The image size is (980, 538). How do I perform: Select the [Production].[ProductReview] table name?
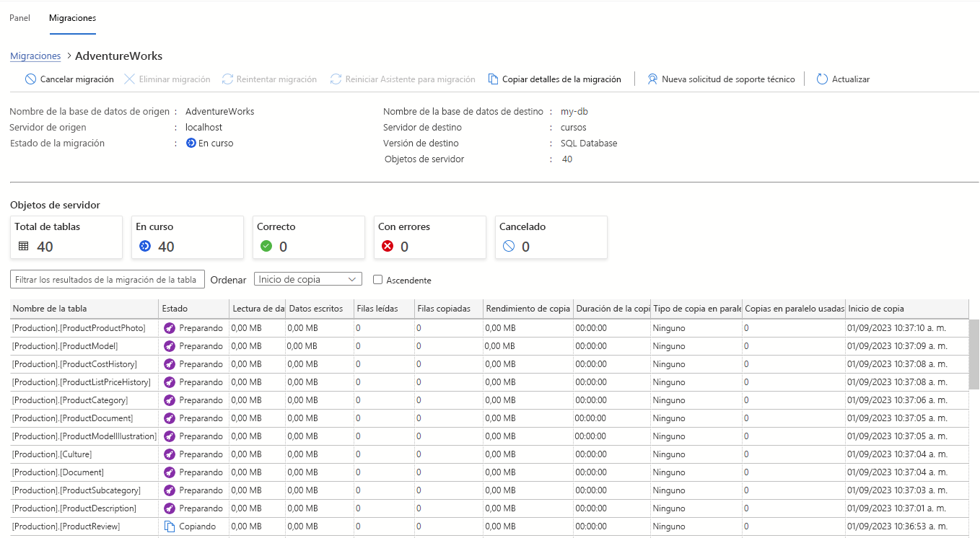[66, 526]
